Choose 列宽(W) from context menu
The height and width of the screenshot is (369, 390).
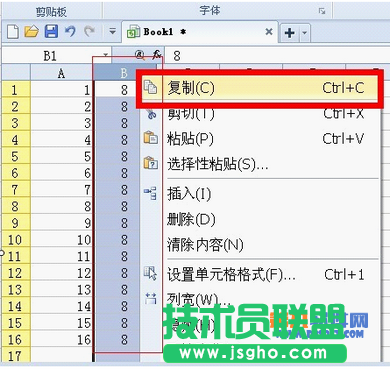260,299
